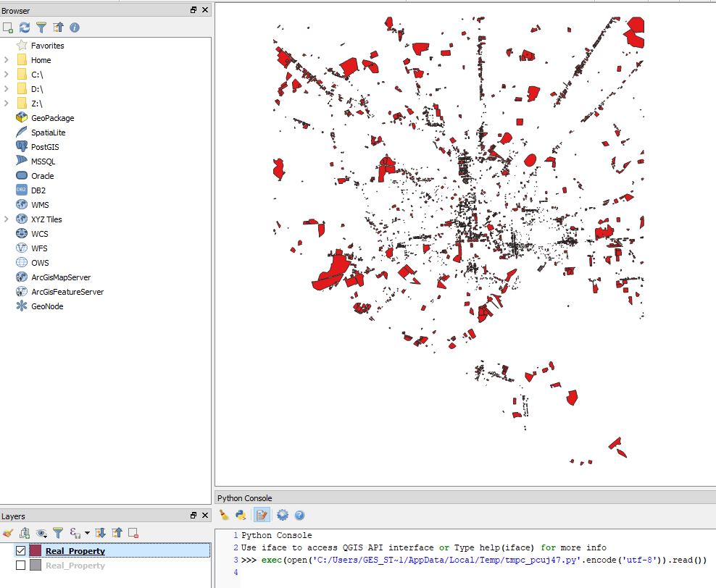The image size is (716, 588).
Task: Click the Run Command python icon
Action: point(241,515)
